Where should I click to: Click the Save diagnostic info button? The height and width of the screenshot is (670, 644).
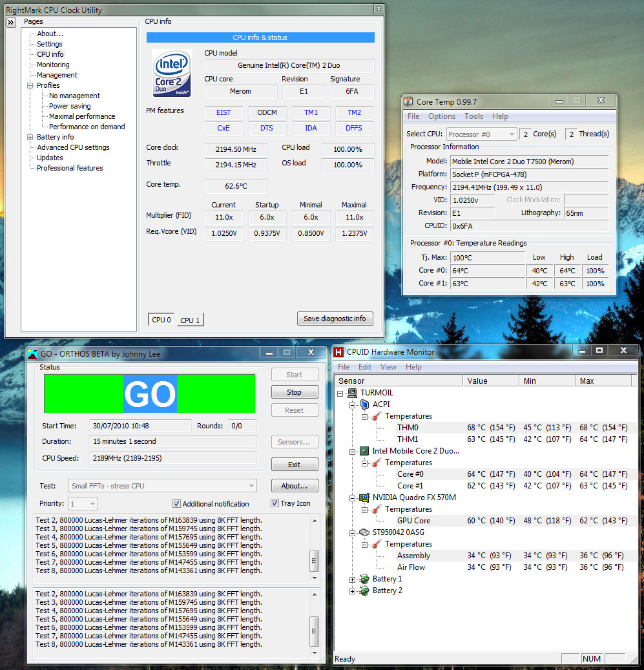(x=335, y=319)
